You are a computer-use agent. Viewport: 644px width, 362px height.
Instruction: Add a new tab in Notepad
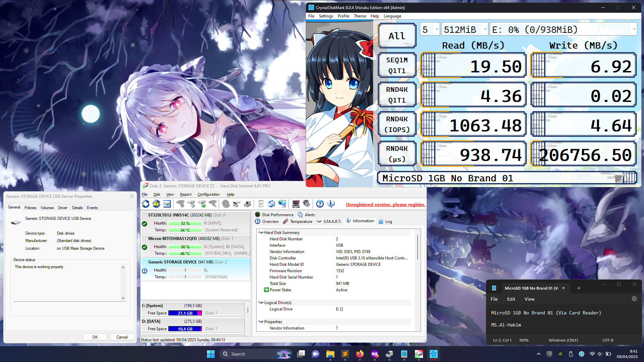click(x=579, y=288)
